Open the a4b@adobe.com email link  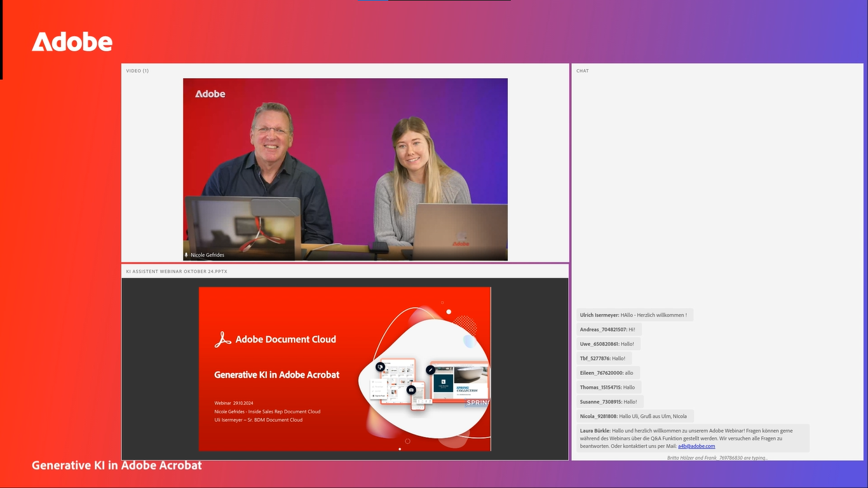696,446
